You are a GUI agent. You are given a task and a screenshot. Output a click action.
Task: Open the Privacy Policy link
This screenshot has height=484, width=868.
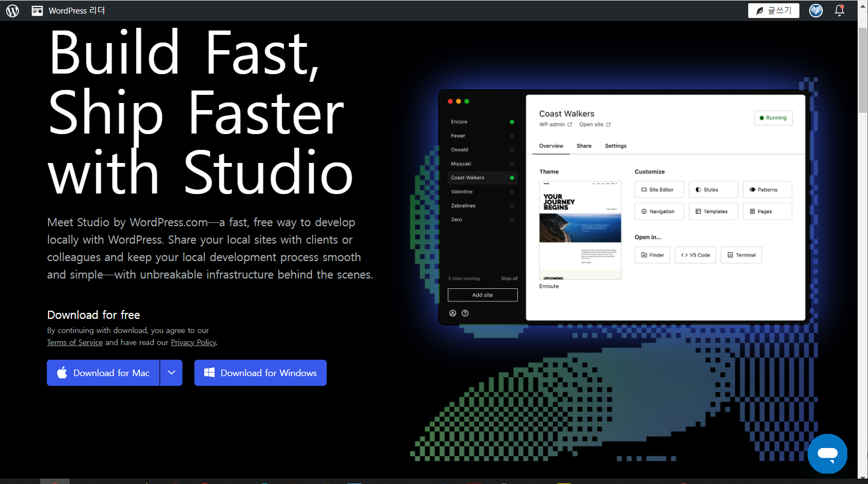tap(193, 342)
